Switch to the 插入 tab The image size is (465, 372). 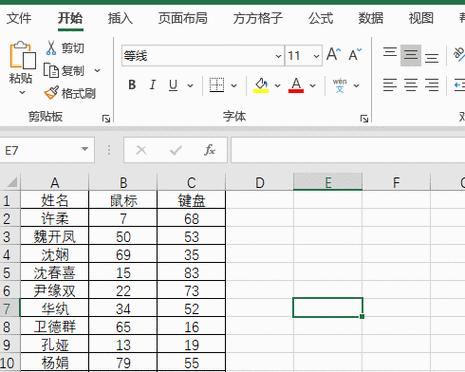(x=120, y=18)
